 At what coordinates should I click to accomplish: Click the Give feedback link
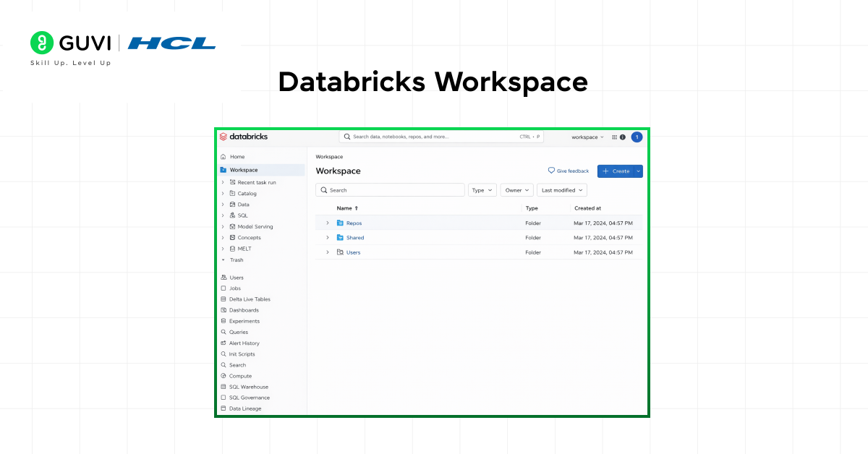click(x=569, y=171)
